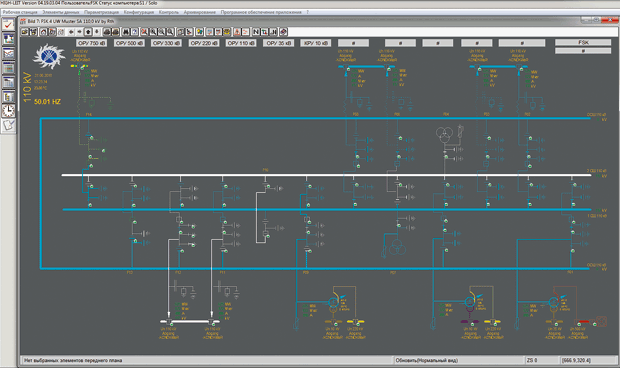Switch to ОРУ 110 кВ view
Image resolution: width=620 pixels, height=368 pixels.
point(241,43)
